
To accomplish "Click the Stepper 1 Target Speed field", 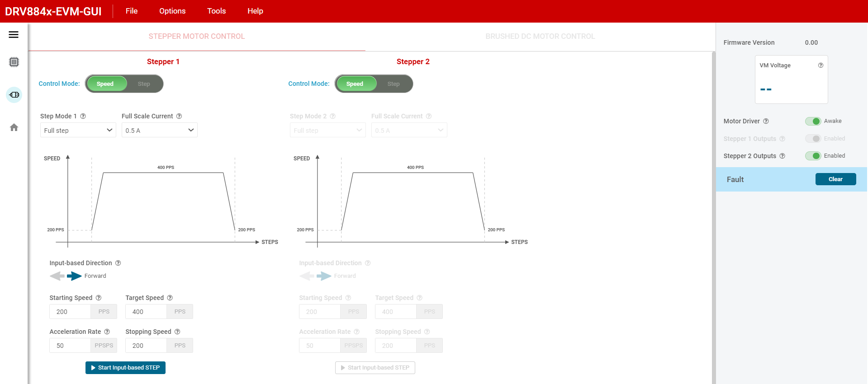I will point(146,312).
